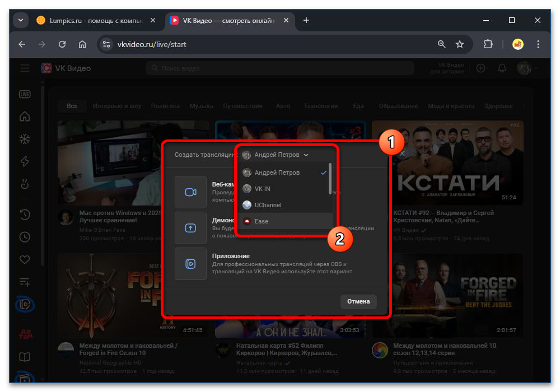Click the dropdown list scrollbar
The height and width of the screenshot is (392, 560).
330,179
